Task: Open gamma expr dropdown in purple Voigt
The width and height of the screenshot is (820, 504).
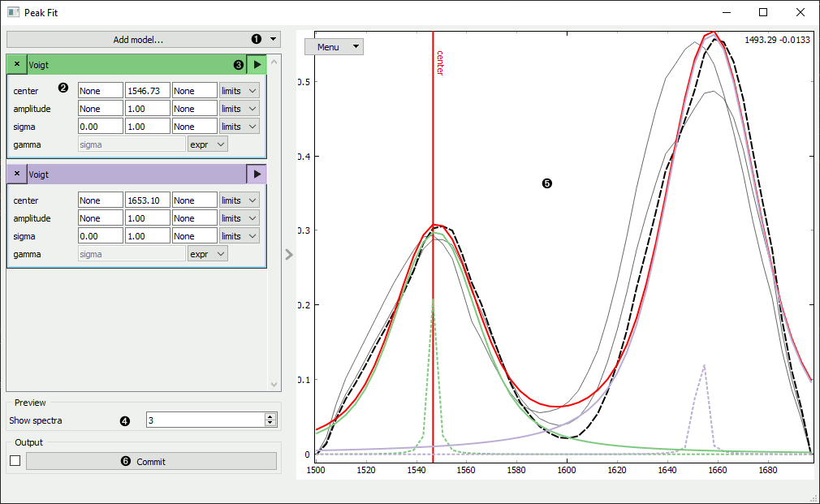Action: tap(208, 254)
